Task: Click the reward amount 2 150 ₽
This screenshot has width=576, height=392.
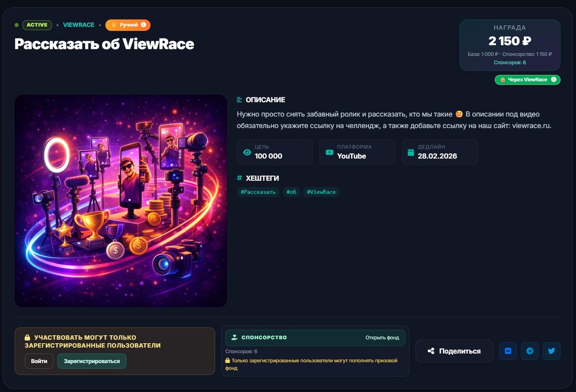Action: [510, 41]
